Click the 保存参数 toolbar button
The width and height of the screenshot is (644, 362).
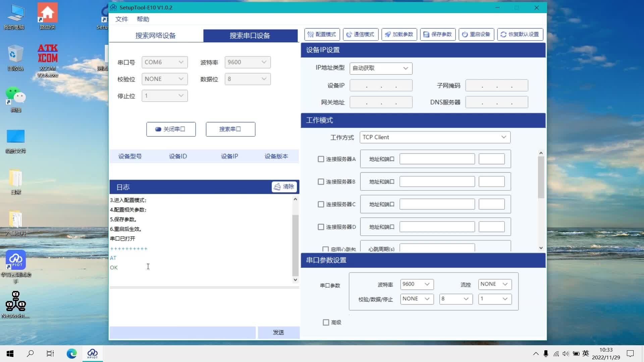[x=438, y=34]
